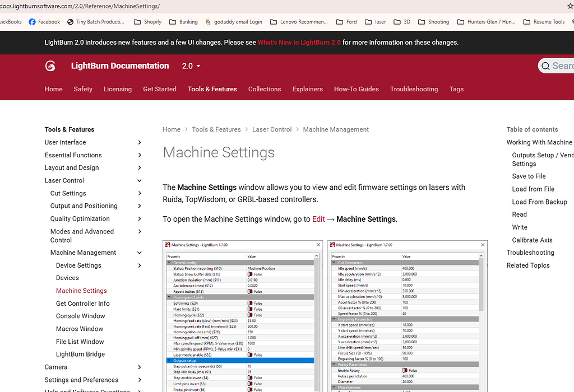Open the Tags nav tab
This screenshot has width=574, height=392.
click(456, 89)
